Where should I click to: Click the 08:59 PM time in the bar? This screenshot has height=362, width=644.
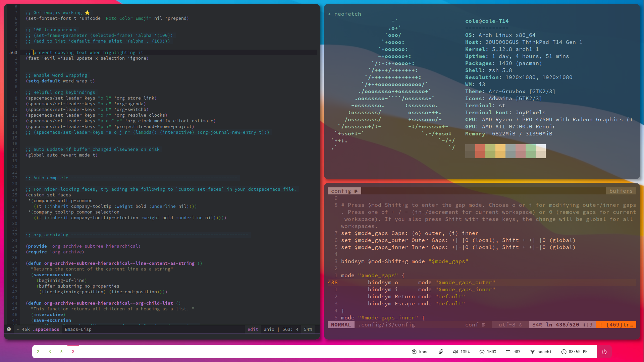point(578,352)
